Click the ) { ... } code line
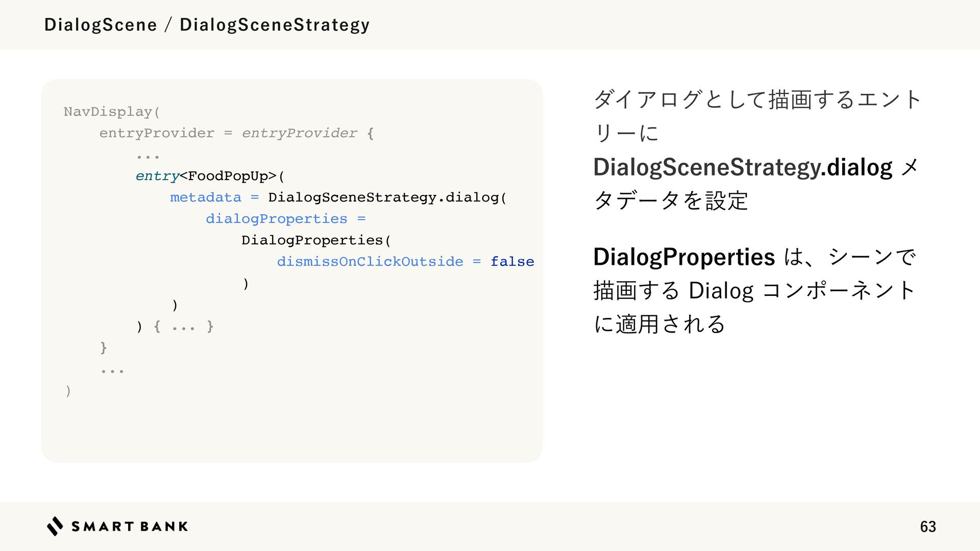Image resolution: width=980 pixels, height=551 pixels. (175, 326)
